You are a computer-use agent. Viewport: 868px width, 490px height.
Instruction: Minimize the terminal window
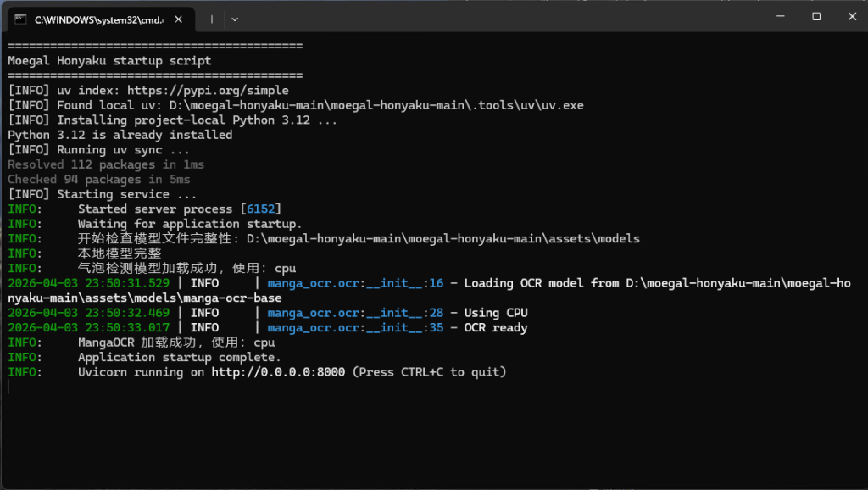778,17
